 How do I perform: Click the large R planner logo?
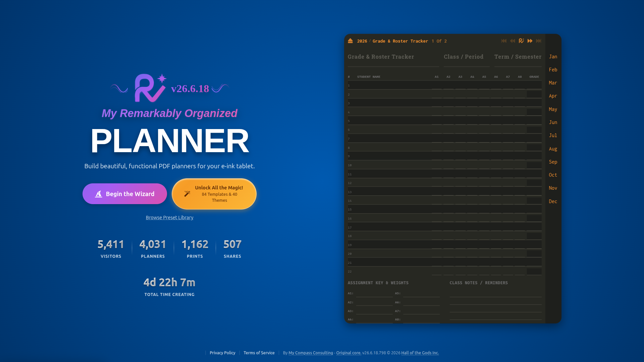[150, 88]
